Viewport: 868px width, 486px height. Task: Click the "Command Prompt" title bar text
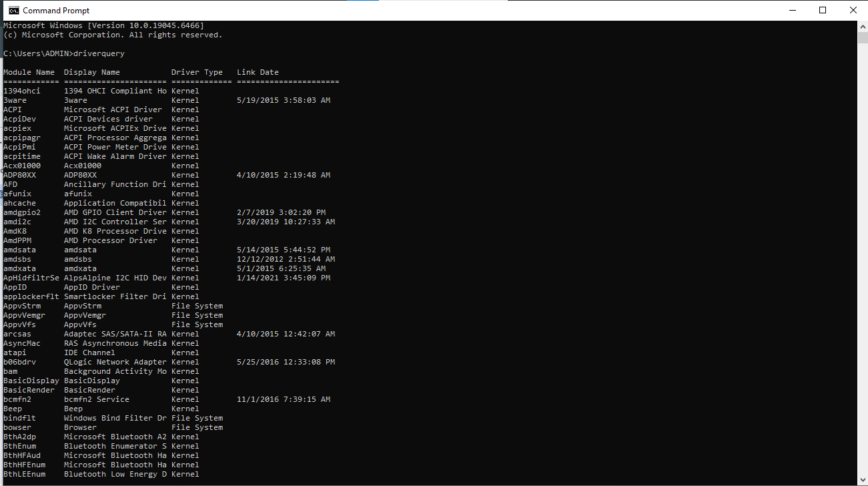[x=56, y=11]
